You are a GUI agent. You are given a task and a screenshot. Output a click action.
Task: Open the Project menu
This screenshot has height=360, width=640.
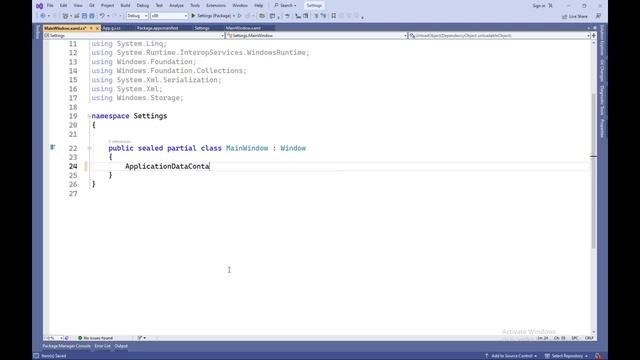(x=107, y=6)
